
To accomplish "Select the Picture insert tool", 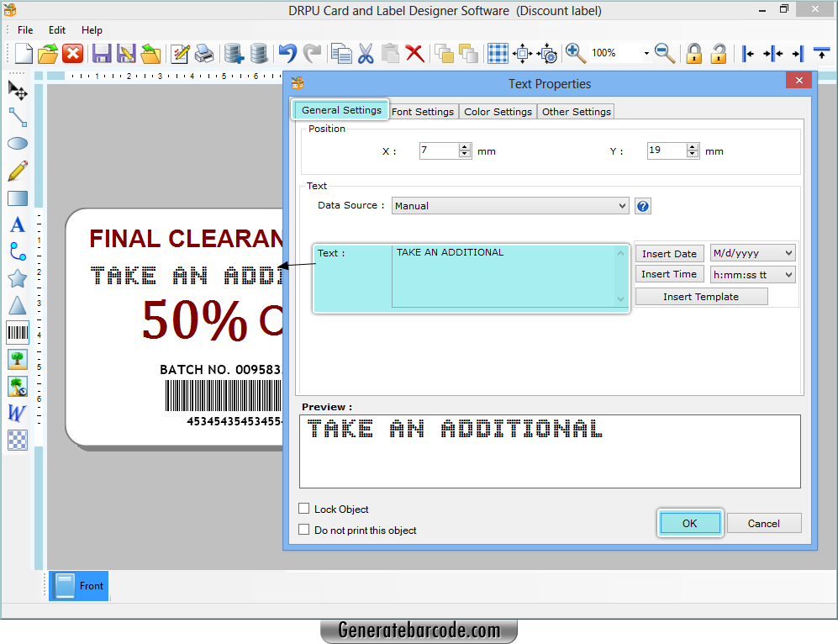I will [x=18, y=359].
